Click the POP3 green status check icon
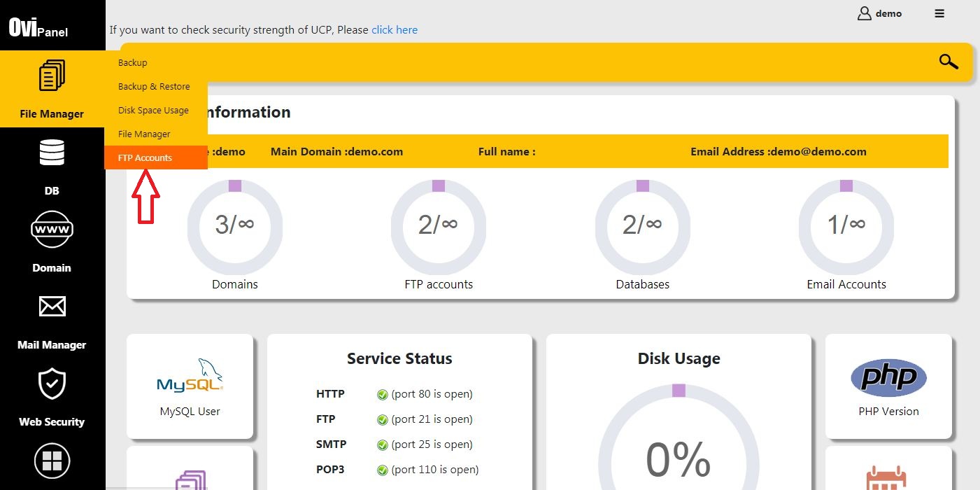The image size is (980, 490). (382, 470)
